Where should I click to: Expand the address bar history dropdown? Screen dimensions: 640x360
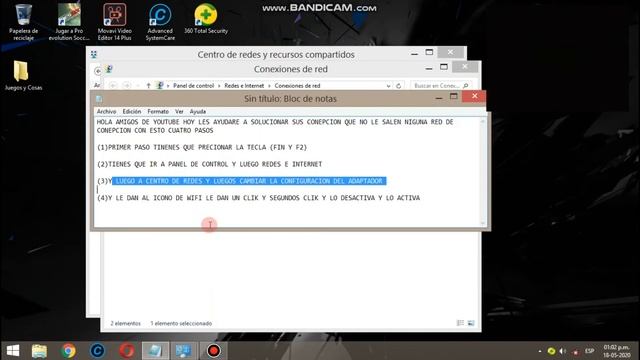click(388, 86)
